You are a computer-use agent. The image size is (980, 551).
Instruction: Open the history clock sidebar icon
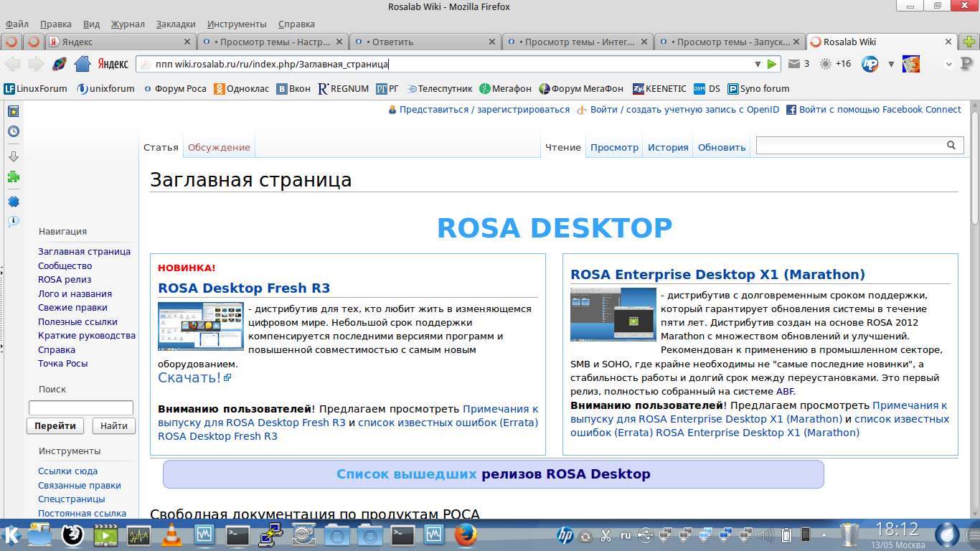pyautogui.click(x=13, y=132)
